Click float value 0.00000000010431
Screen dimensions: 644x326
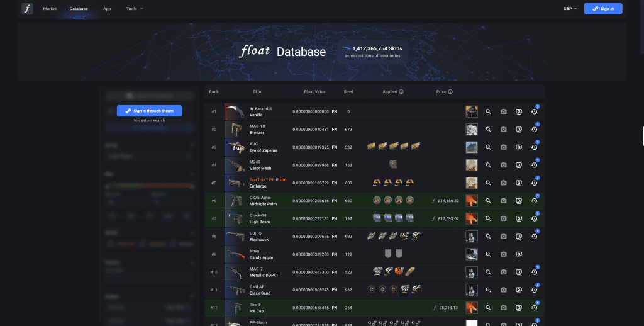pyautogui.click(x=311, y=130)
